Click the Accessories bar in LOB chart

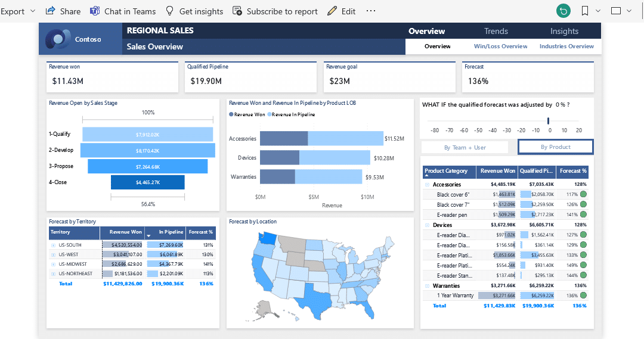coord(321,138)
